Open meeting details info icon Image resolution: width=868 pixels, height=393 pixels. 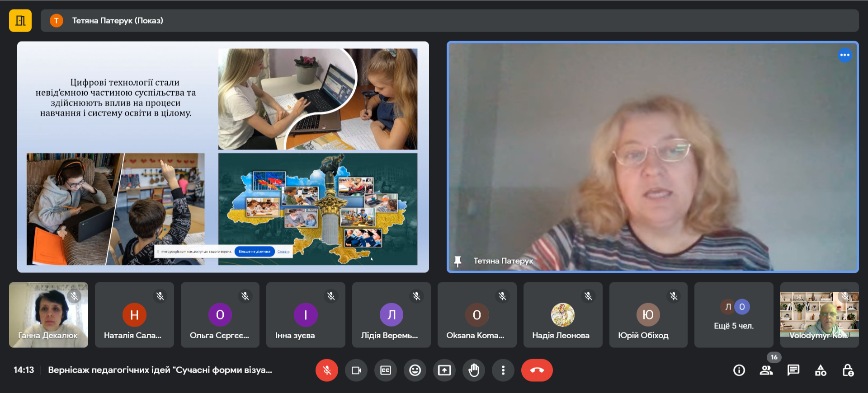(739, 370)
